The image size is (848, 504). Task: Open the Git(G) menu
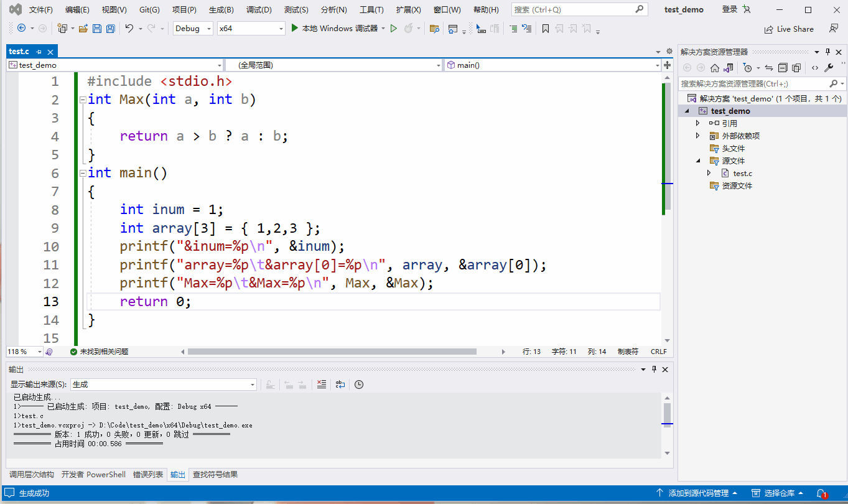click(x=149, y=10)
